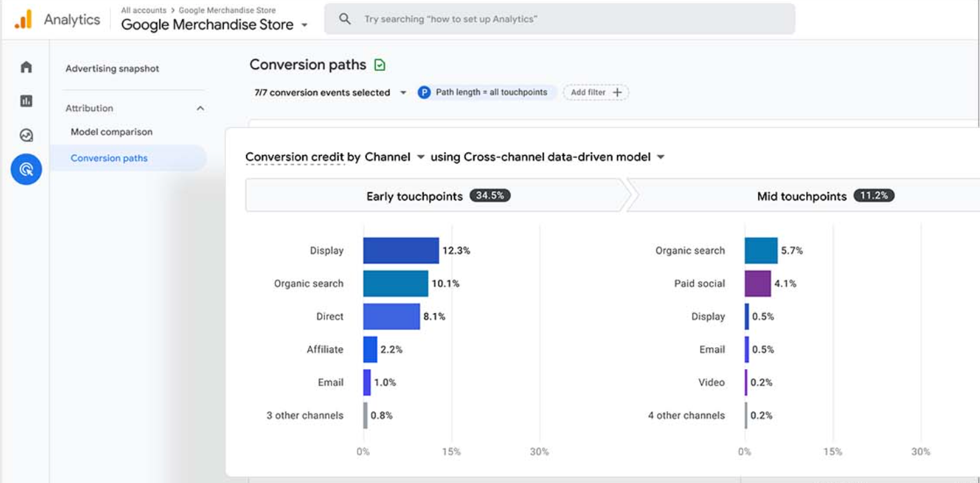Screen dimensions: 980x483
Task: Collapse the Attribution section chevron
Action: click(200, 108)
